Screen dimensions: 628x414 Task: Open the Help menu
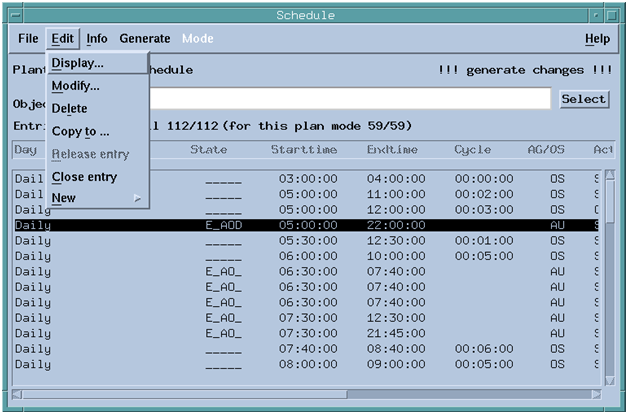(x=597, y=39)
